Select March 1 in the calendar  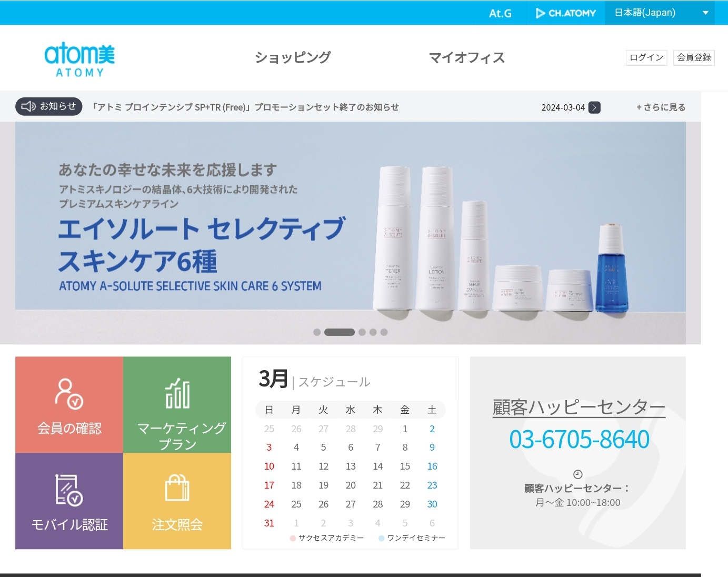coord(405,429)
